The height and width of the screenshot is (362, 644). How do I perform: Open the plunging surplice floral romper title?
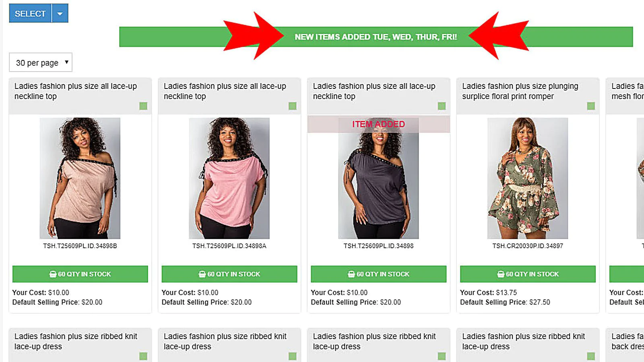click(520, 91)
